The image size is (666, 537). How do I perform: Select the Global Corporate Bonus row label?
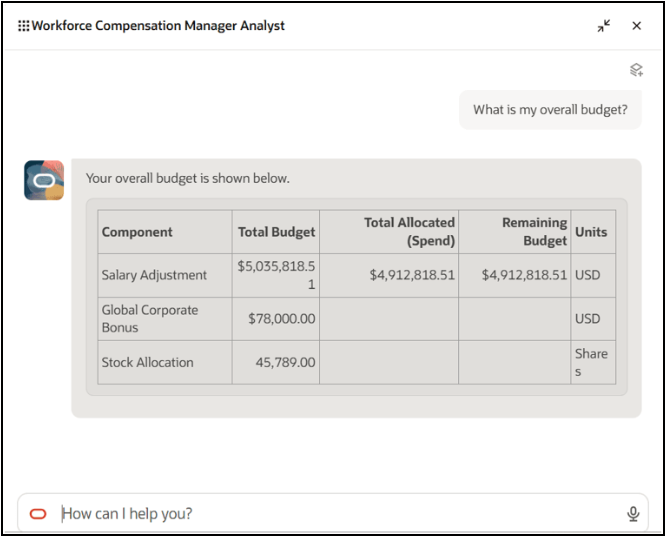click(x=150, y=319)
